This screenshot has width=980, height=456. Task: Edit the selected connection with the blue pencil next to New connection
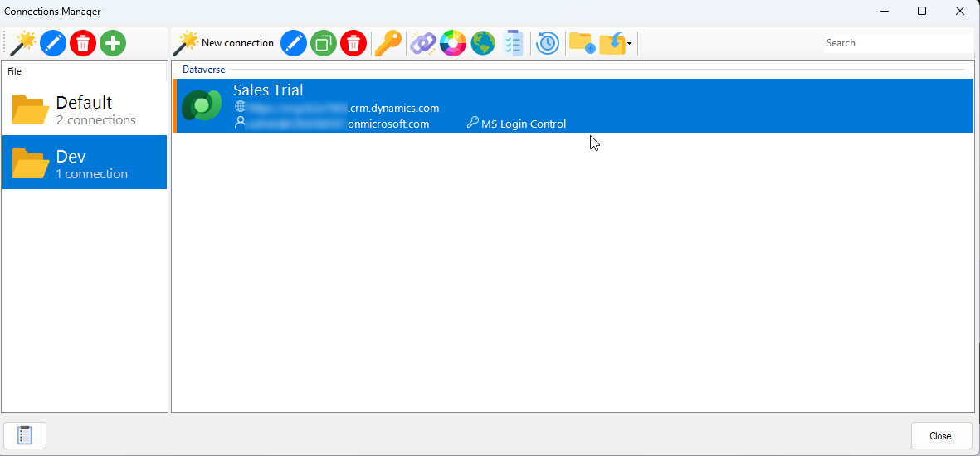(294, 43)
